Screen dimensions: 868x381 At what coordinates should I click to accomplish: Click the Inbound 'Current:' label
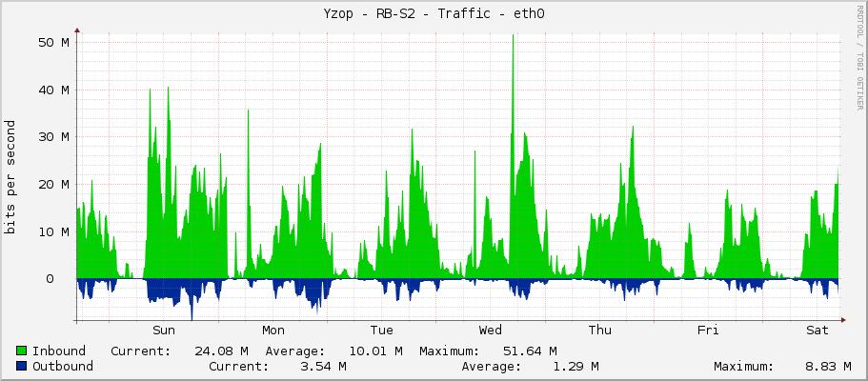[x=141, y=351]
